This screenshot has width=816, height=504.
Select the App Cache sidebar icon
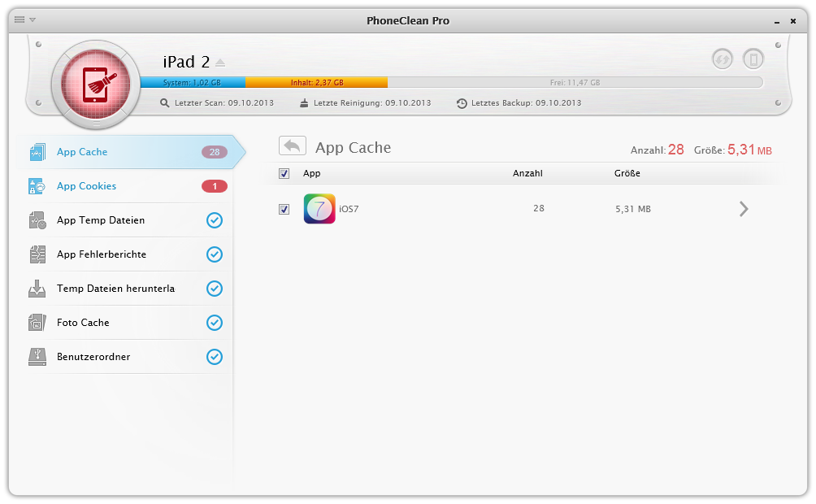coord(37,152)
